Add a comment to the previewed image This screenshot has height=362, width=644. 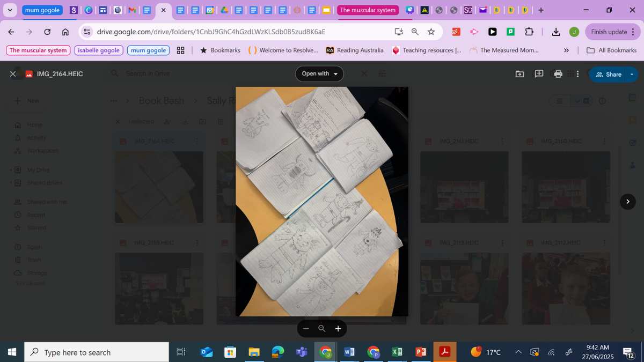[x=539, y=74]
